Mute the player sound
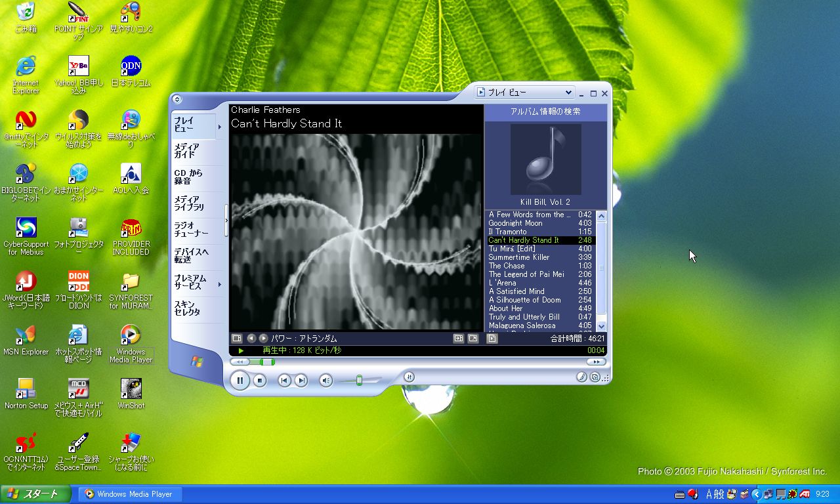The image size is (840, 504). [325, 380]
